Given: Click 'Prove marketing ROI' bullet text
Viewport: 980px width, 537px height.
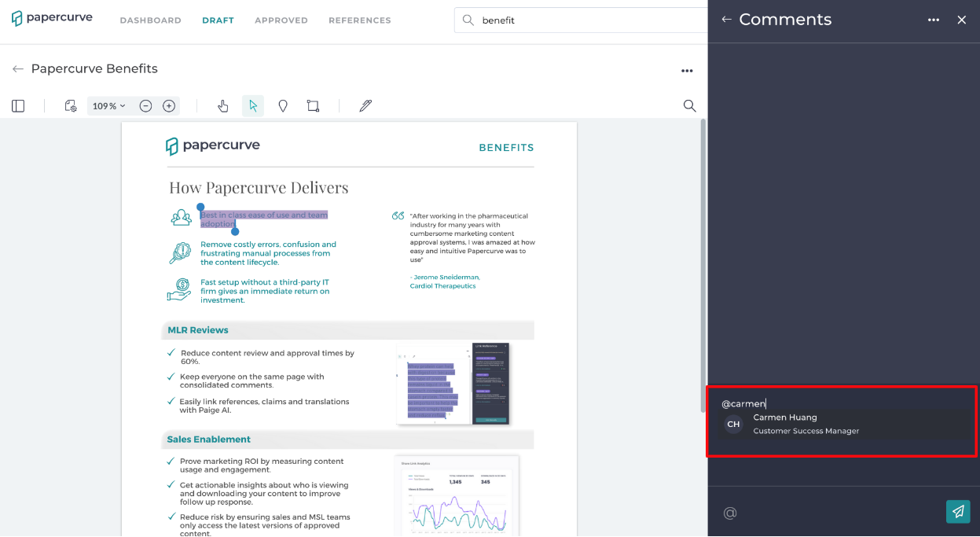Looking at the screenshot, I should tap(262, 465).
